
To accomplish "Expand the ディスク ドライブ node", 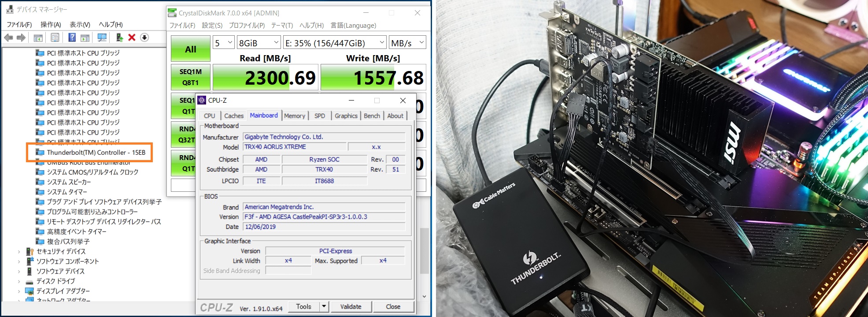I will point(19,281).
